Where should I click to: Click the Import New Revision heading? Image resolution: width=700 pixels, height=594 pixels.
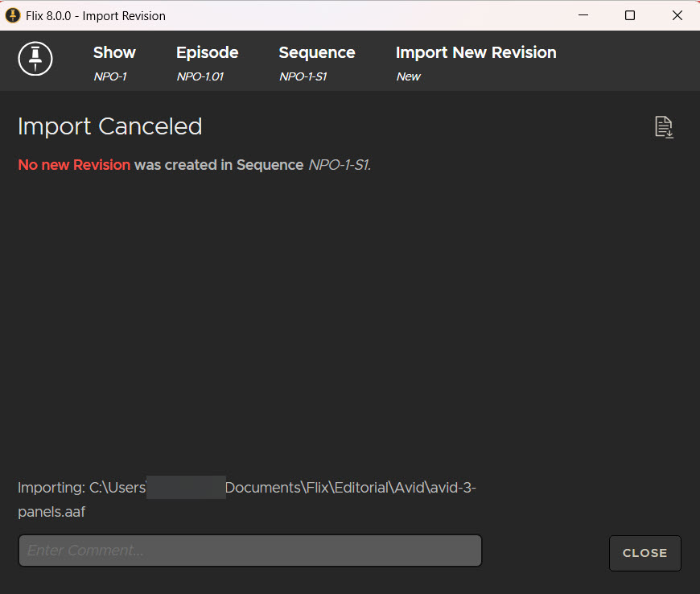(x=476, y=53)
